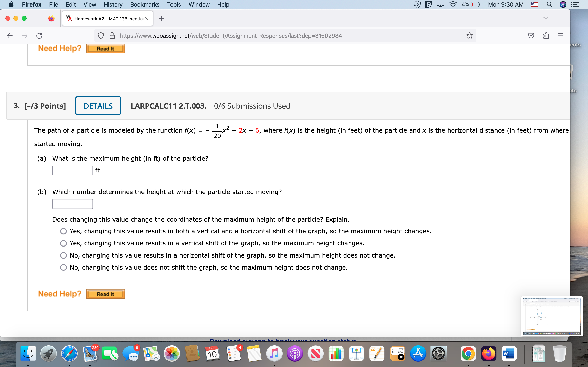Open the Firefox hamburger application menu

561,36
